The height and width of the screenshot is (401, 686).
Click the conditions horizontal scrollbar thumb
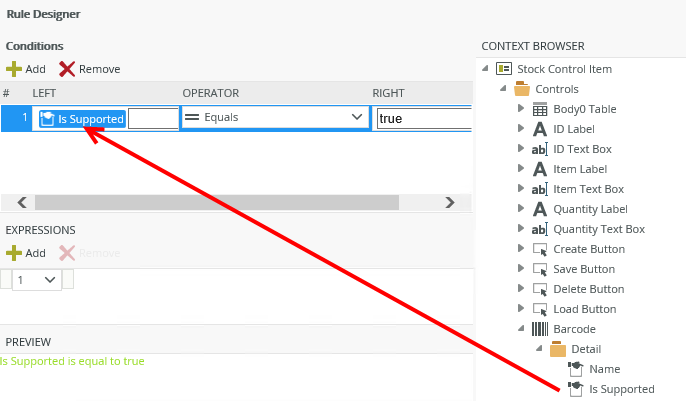pos(215,201)
